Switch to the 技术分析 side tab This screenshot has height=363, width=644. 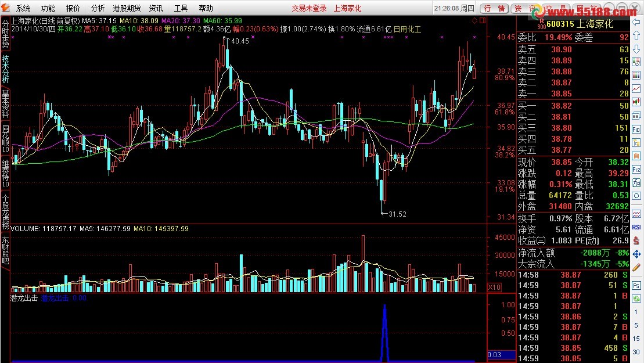5,69
